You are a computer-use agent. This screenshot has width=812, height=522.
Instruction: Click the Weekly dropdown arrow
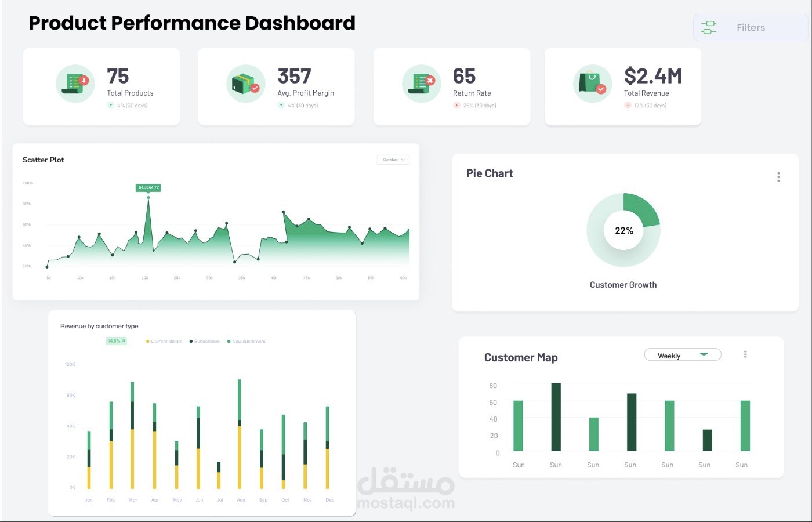pyautogui.click(x=704, y=354)
